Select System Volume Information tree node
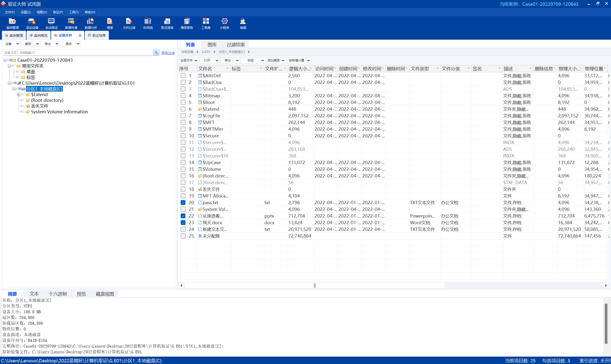This screenshot has width=611, height=364. [x=59, y=112]
